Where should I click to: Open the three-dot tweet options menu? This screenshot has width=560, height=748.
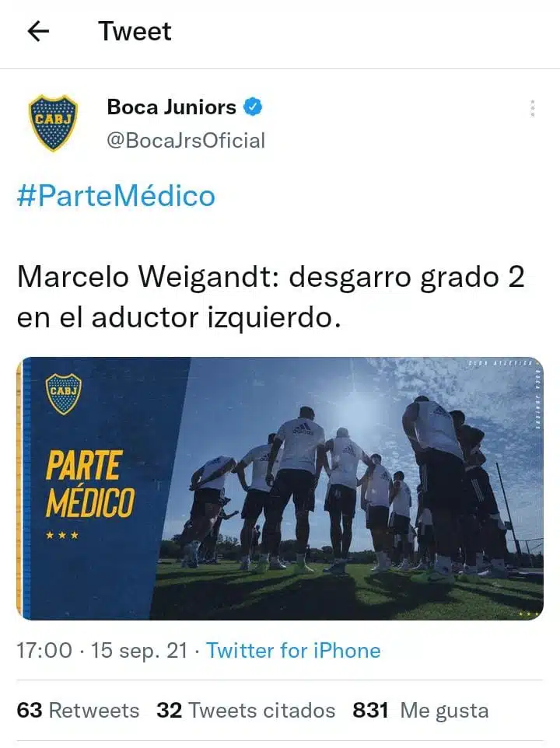[x=532, y=108]
